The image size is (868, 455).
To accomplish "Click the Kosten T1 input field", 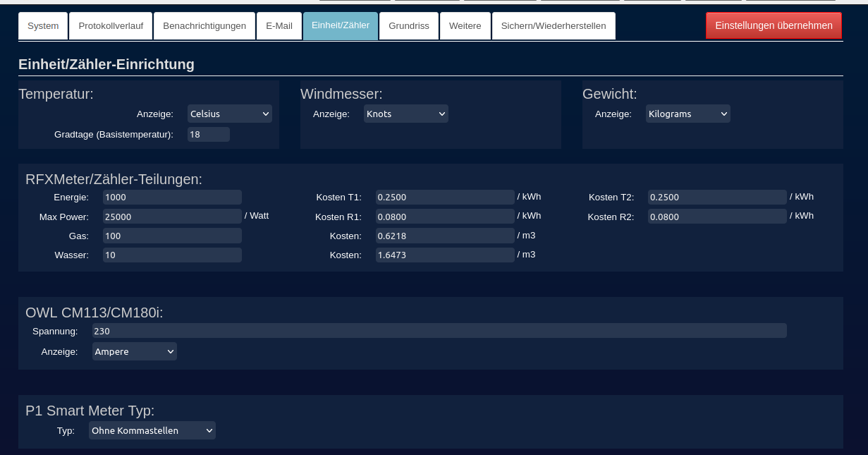I will [445, 198].
